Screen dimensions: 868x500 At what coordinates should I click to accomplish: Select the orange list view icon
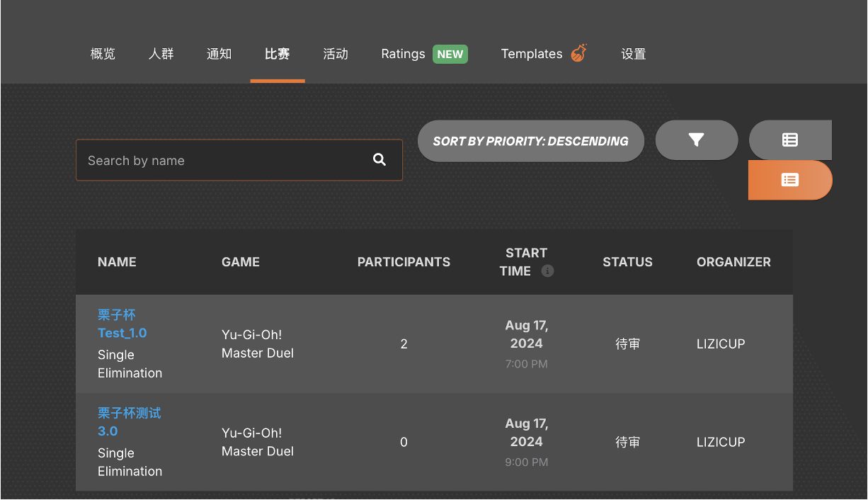point(790,180)
